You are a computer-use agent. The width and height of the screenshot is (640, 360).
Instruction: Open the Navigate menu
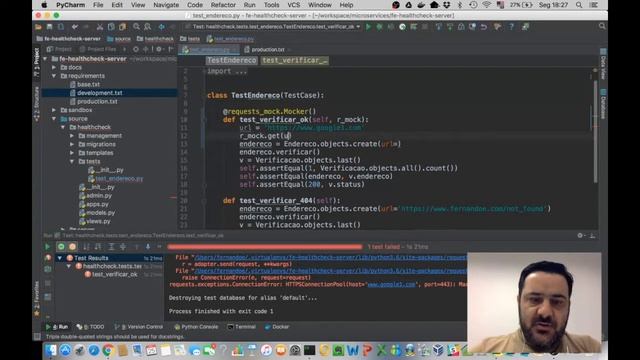[x=166, y=5]
